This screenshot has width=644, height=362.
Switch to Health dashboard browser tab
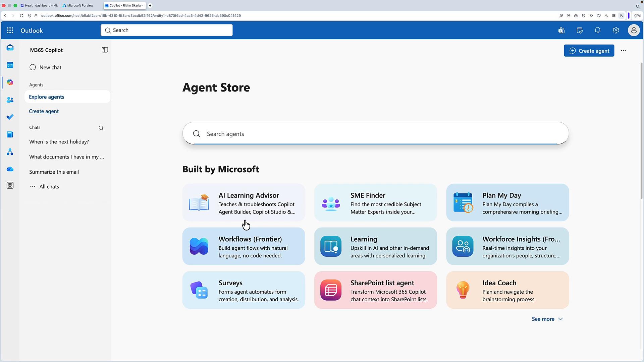40,6
